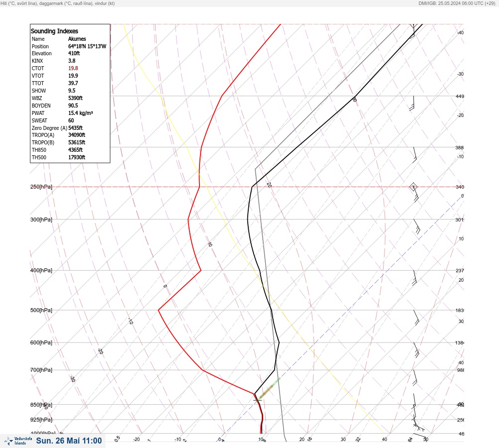
Task: Click the TTOT value '39.7'
Action: point(73,83)
